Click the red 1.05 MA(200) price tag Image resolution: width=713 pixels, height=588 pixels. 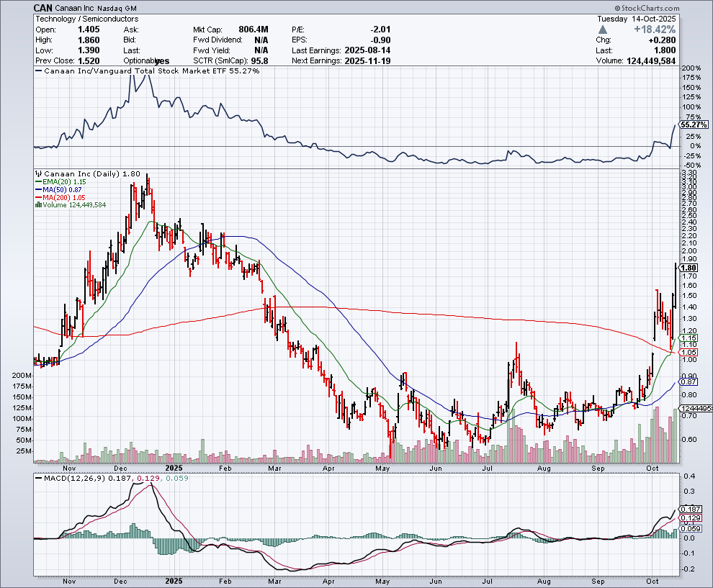[x=688, y=351]
